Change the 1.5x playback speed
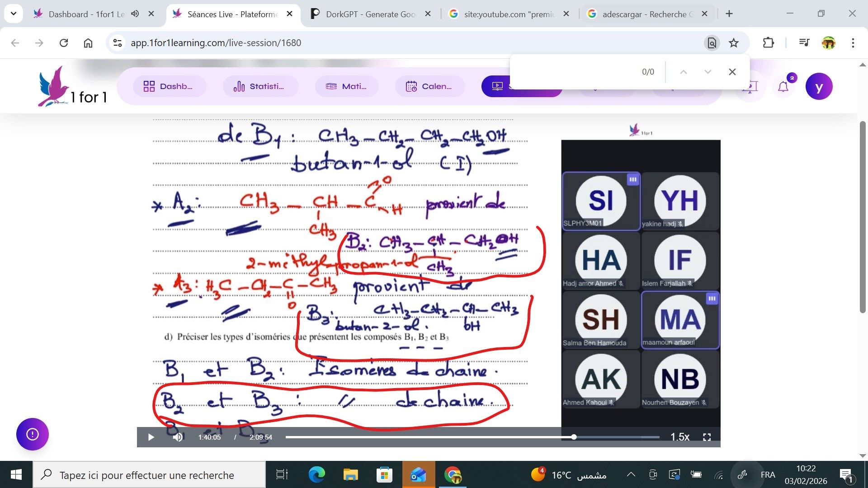Viewport: 868px width, 488px height. pos(679,437)
